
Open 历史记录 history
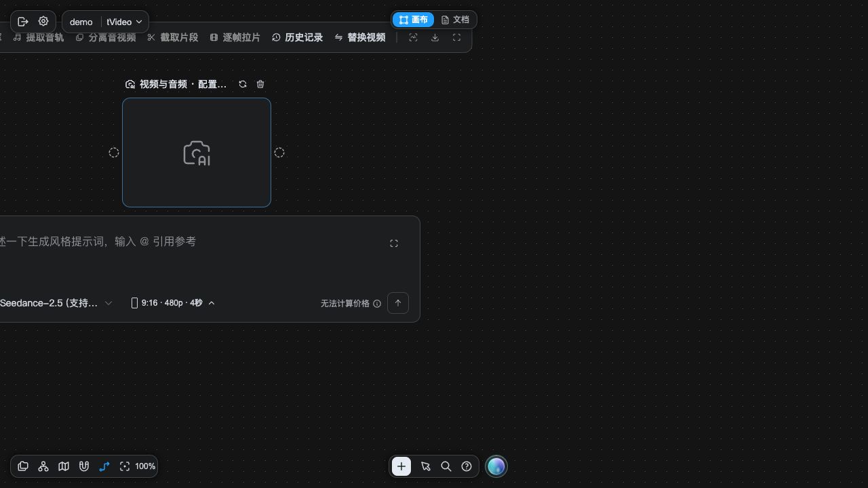(298, 37)
